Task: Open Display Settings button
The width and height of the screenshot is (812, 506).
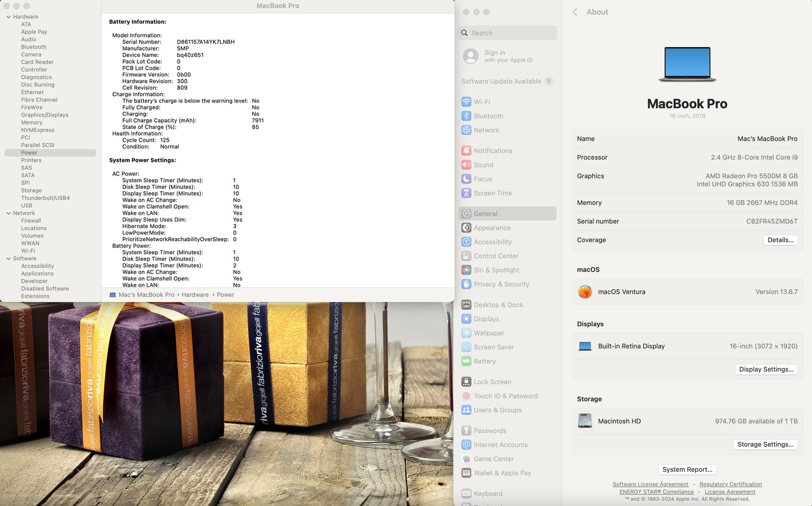Action: coord(766,369)
